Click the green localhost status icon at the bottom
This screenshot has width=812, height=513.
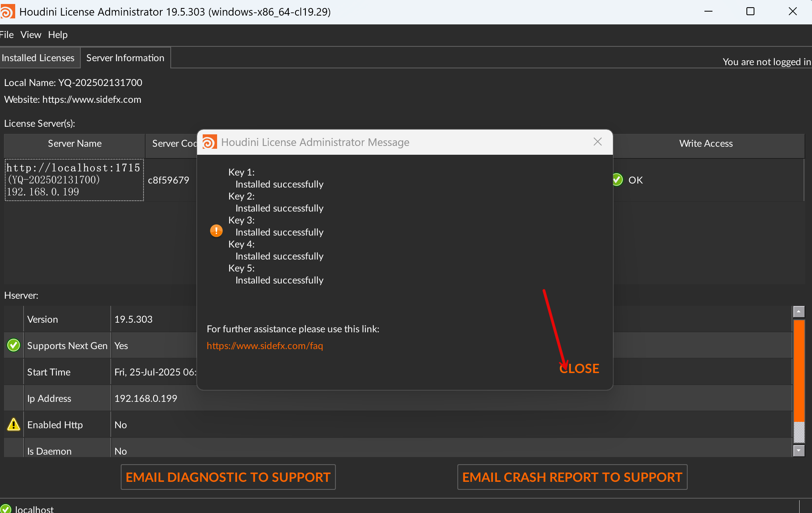pos(6,509)
